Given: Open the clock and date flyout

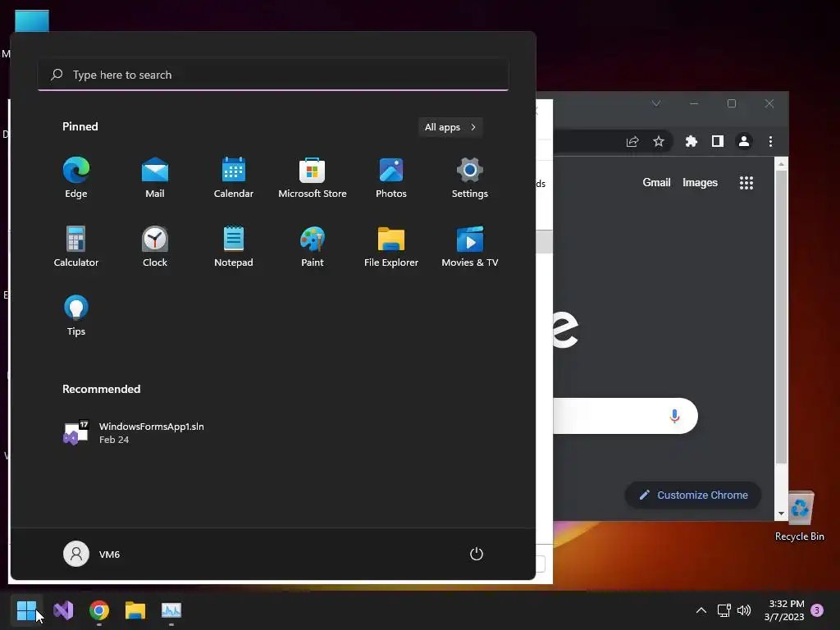Looking at the screenshot, I should pyautogui.click(x=784, y=610).
